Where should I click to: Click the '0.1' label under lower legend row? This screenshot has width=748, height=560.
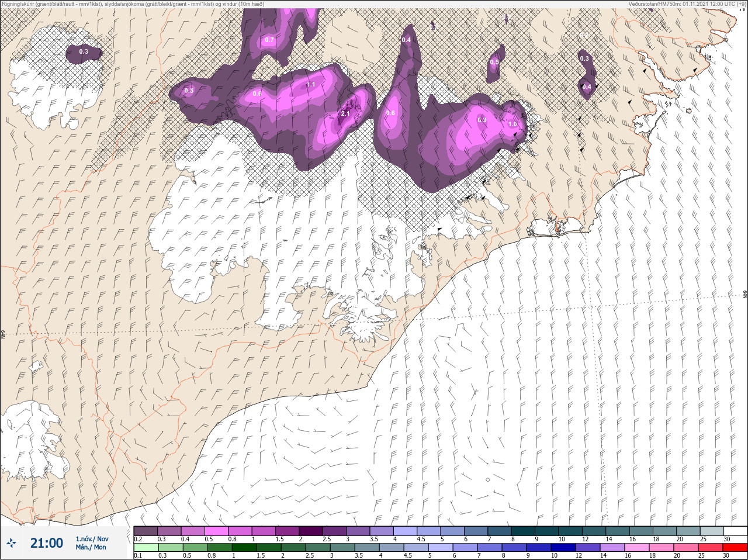138,556
